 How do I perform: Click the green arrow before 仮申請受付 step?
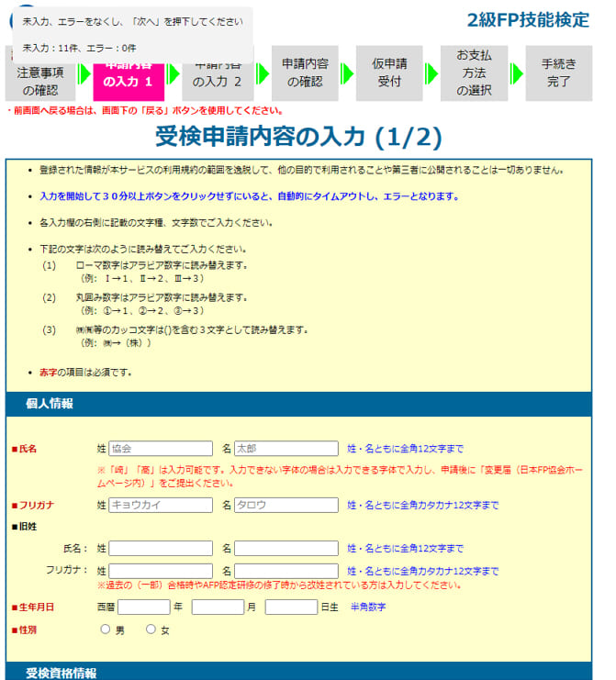347,73
